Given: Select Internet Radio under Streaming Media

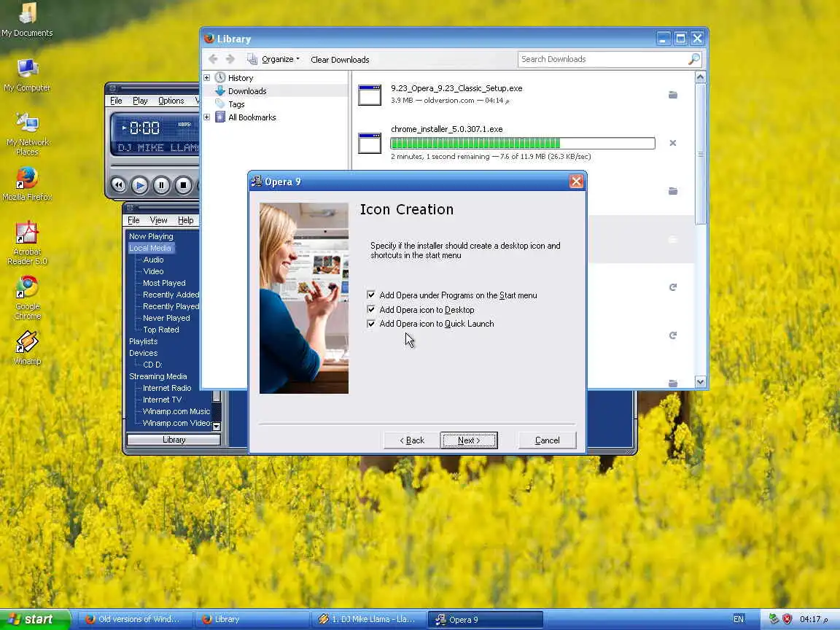Looking at the screenshot, I should click(166, 388).
